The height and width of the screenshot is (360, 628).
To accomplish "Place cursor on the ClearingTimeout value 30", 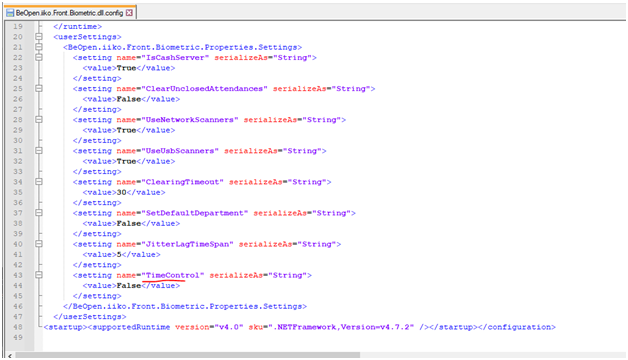I will tap(121, 192).
